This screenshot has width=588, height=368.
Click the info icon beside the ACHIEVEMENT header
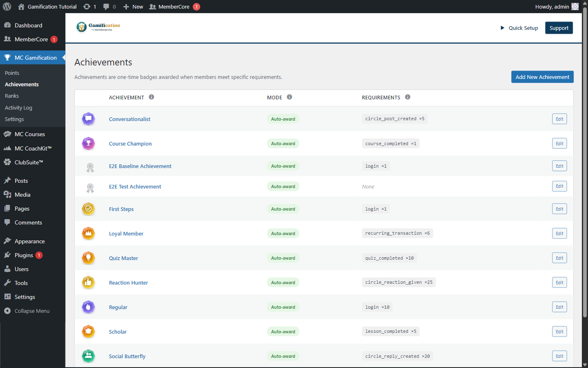click(x=151, y=97)
